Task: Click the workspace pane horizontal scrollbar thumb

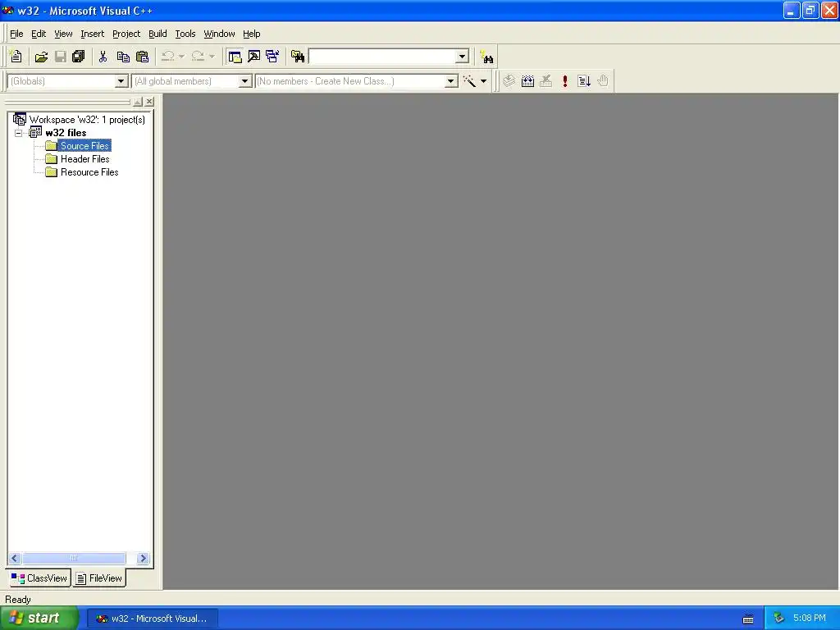Action: [x=74, y=558]
